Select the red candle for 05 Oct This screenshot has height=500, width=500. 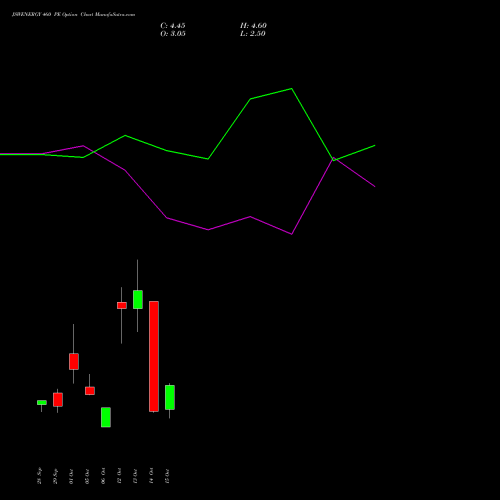coord(90,391)
